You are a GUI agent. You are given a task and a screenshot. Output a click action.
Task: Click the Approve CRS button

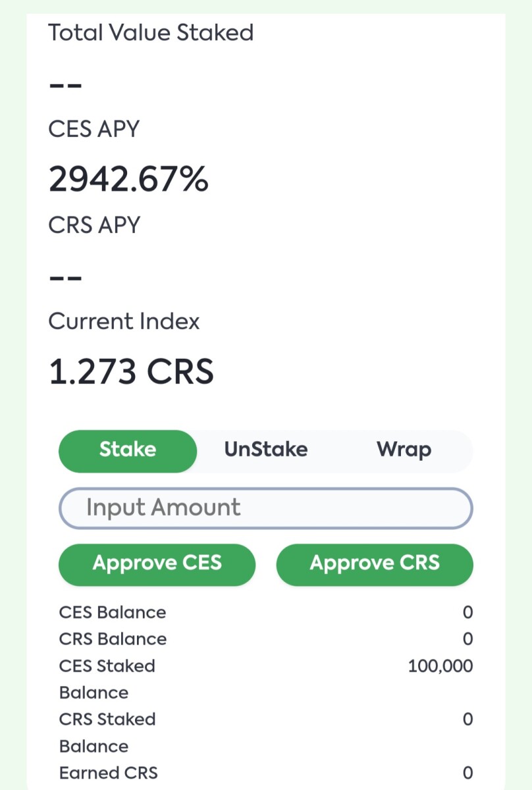[374, 564]
